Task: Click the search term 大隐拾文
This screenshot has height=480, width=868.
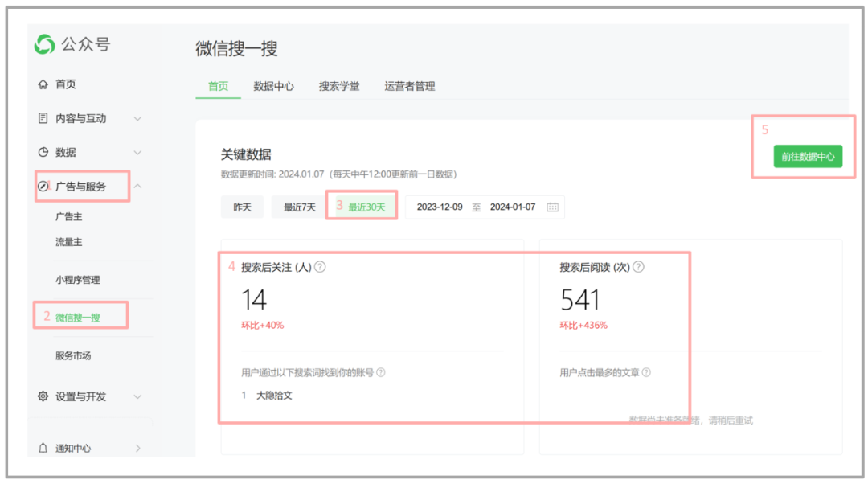Action: click(274, 396)
